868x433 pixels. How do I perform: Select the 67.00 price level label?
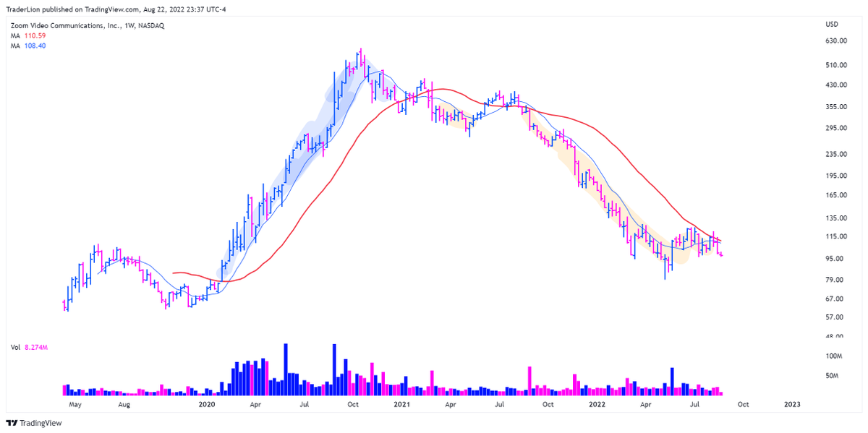tap(835, 299)
